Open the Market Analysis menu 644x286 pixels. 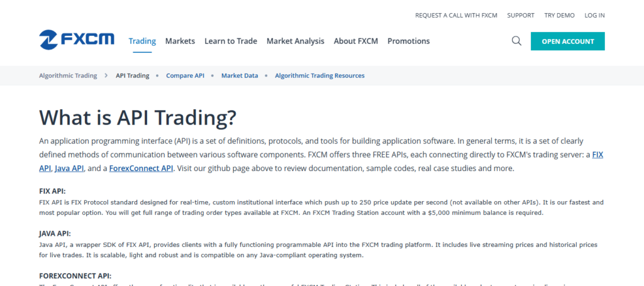[296, 41]
